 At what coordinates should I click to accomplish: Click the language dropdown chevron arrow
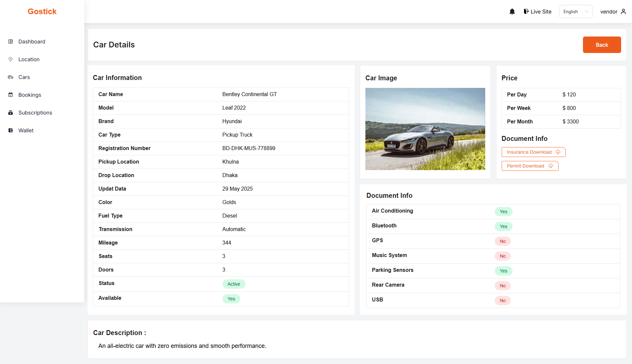tap(587, 12)
